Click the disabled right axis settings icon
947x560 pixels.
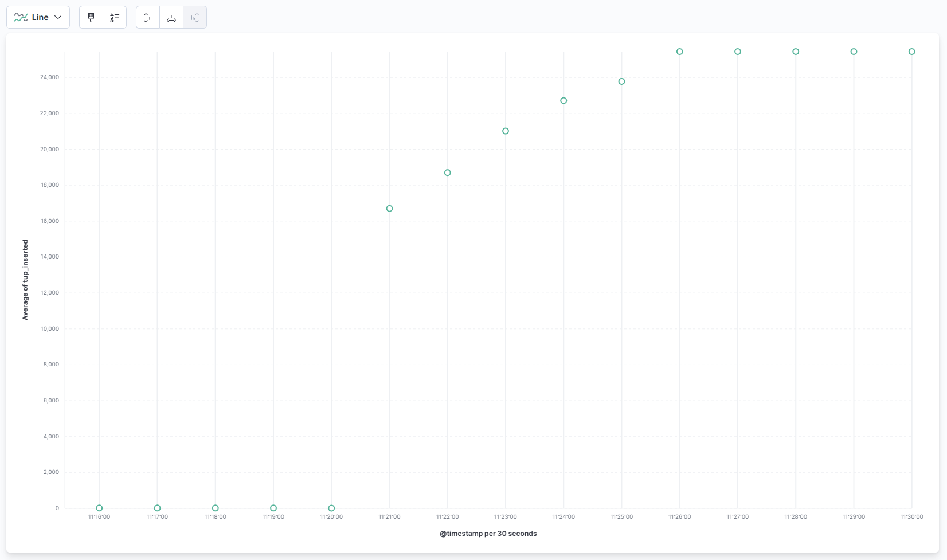(x=195, y=17)
